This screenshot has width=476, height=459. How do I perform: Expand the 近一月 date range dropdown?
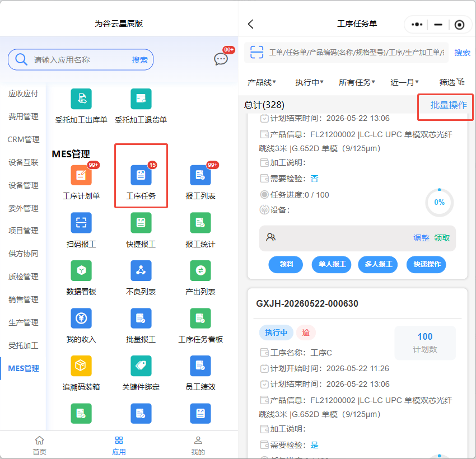point(404,82)
